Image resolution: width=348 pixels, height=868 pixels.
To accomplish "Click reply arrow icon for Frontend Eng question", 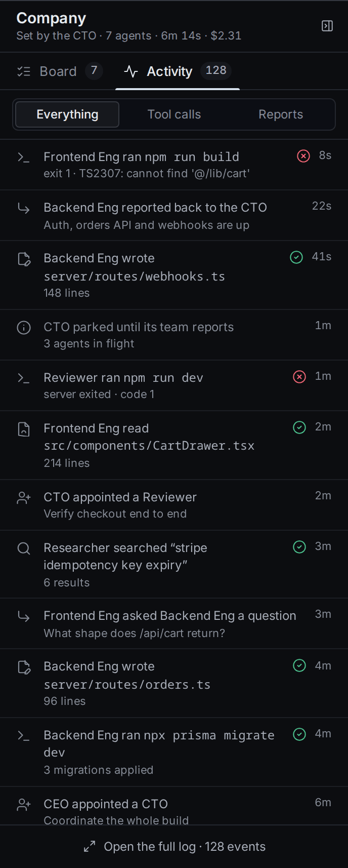I will point(24,616).
